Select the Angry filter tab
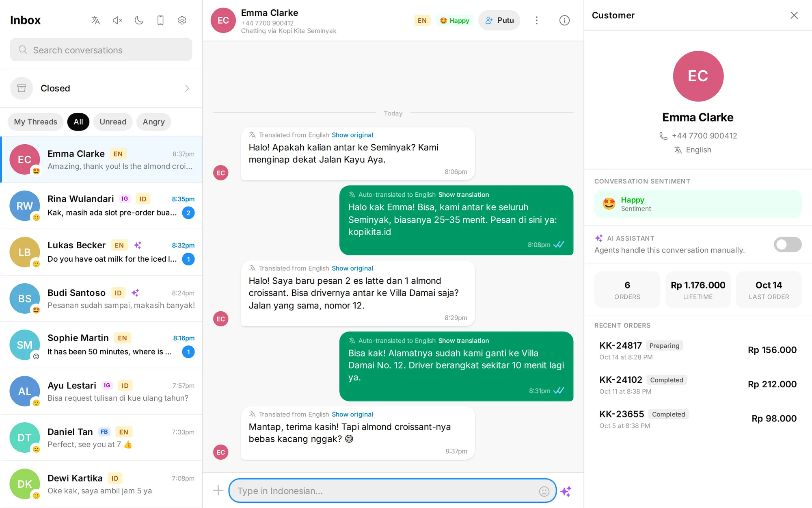This screenshot has width=812, height=508. pyautogui.click(x=153, y=122)
